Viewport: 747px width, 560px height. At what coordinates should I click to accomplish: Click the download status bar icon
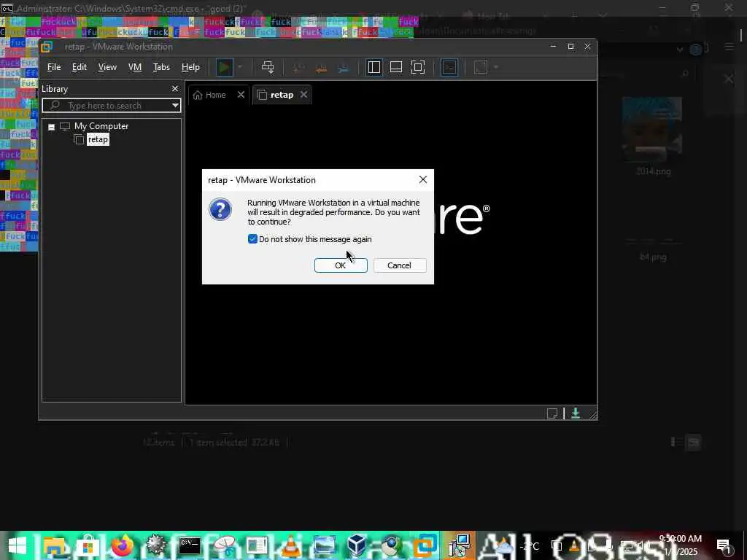point(576,413)
